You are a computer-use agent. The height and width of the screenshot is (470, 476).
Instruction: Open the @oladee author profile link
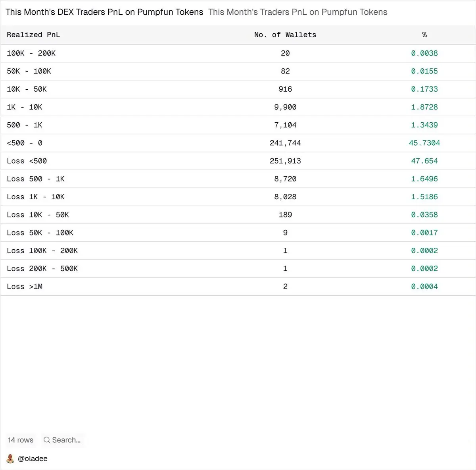(33, 458)
